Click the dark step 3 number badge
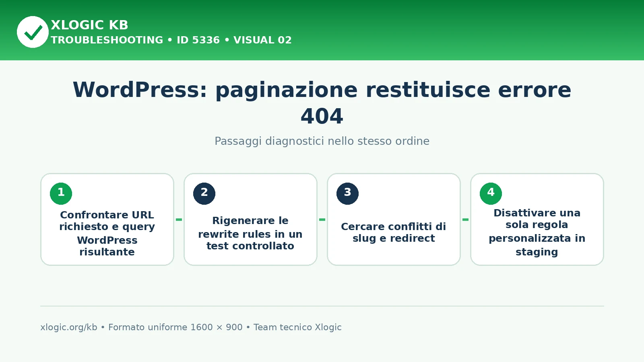 [x=347, y=193]
